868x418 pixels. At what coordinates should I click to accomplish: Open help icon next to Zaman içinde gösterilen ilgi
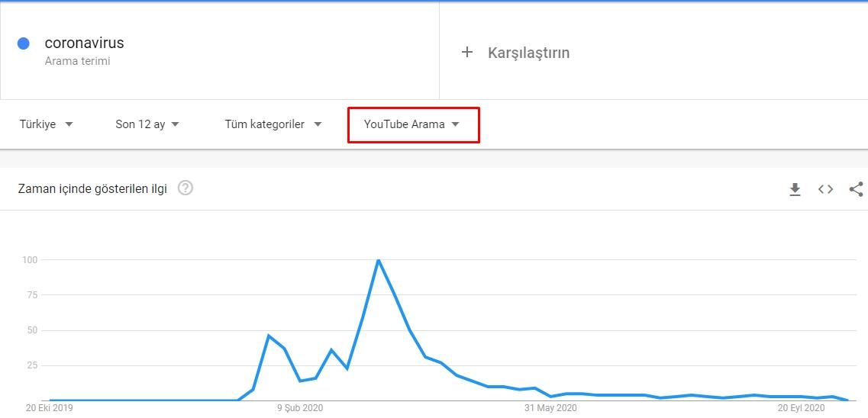(186, 188)
